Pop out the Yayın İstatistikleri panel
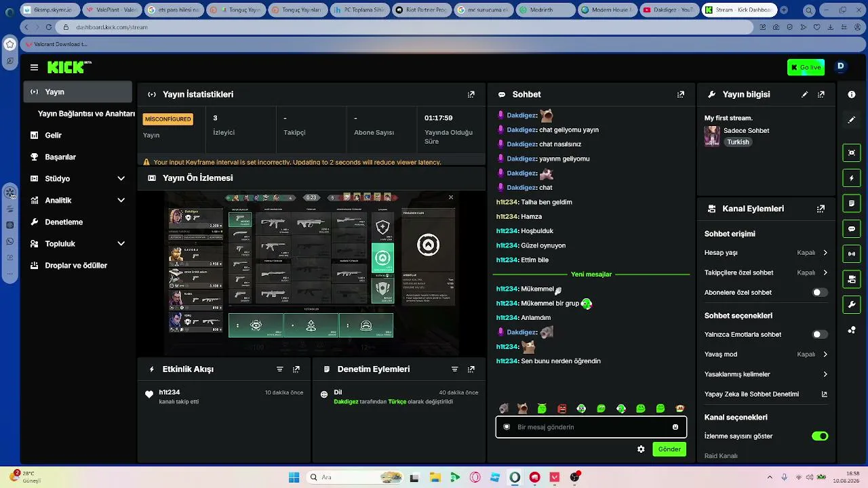This screenshot has width=868, height=488. [x=471, y=95]
